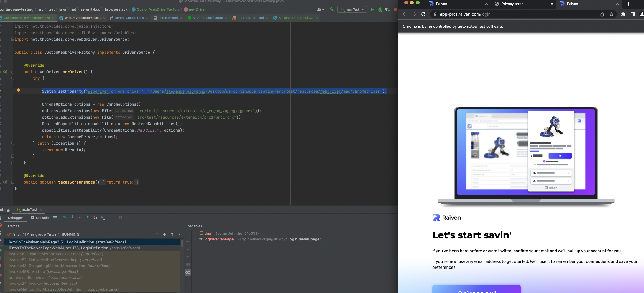Open Chrome Extensions puzzle icon
The image size is (644, 293).
click(623, 14)
